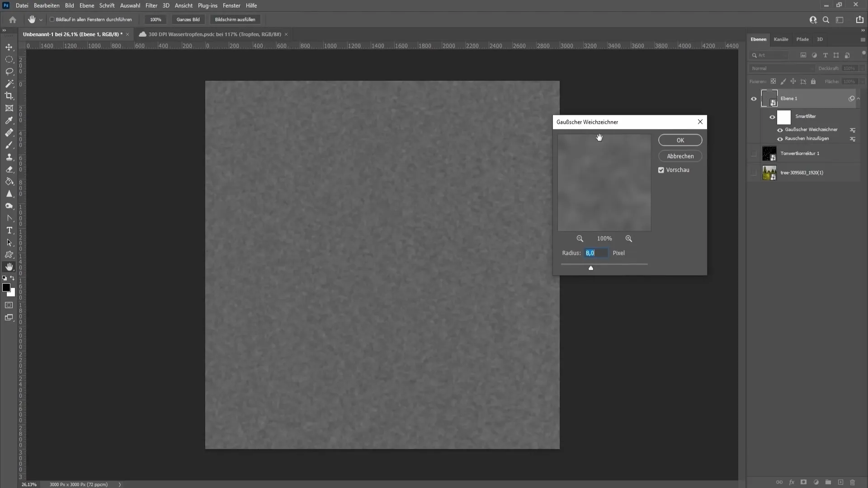Image resolution: width=868 pixels, height=488 pixels.
Task: Collapse smart filters of Ebene 1
Action: coord(859,99)
